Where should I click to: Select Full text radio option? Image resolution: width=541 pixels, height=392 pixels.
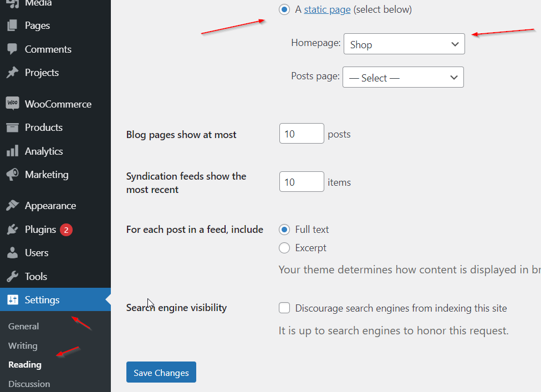[284, 230]
